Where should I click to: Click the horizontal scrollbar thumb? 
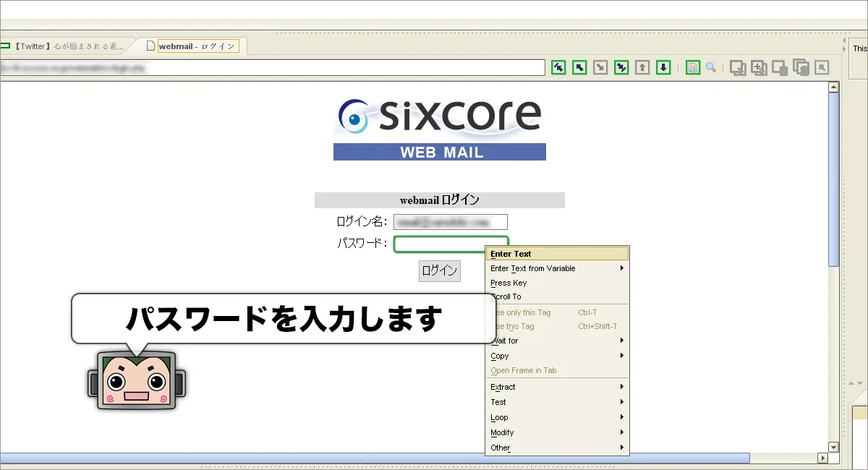click(x=375, y=458)
